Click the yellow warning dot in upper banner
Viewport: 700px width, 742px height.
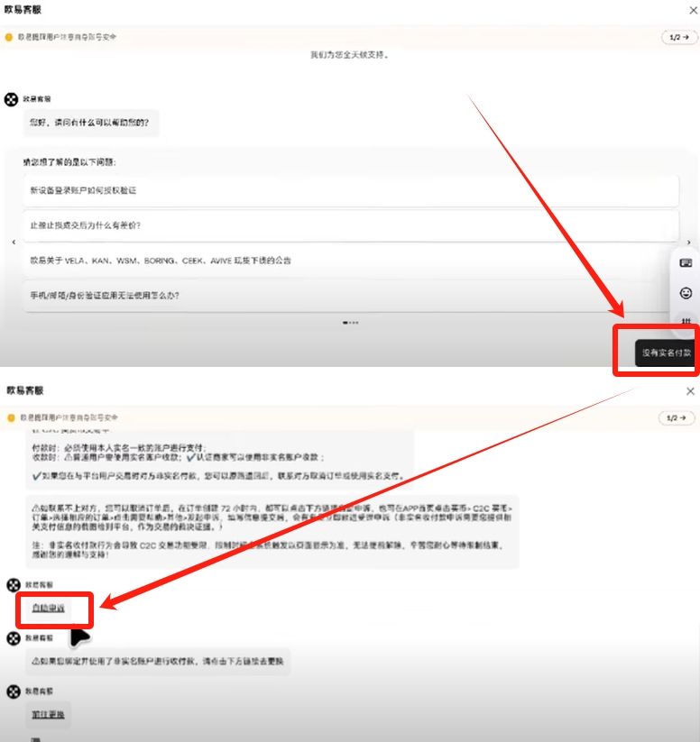(x=9, y=38)
